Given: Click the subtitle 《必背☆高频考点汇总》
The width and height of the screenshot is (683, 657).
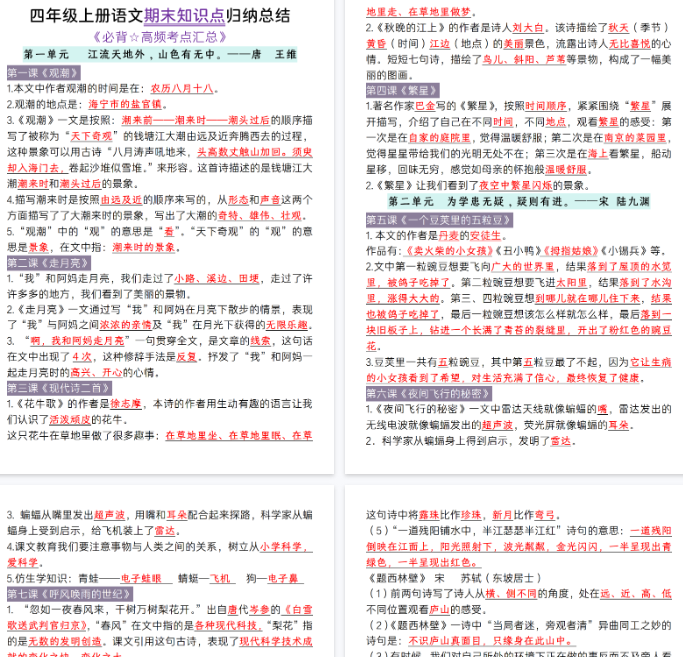Looking at the screenshot, I should (160, 37).
